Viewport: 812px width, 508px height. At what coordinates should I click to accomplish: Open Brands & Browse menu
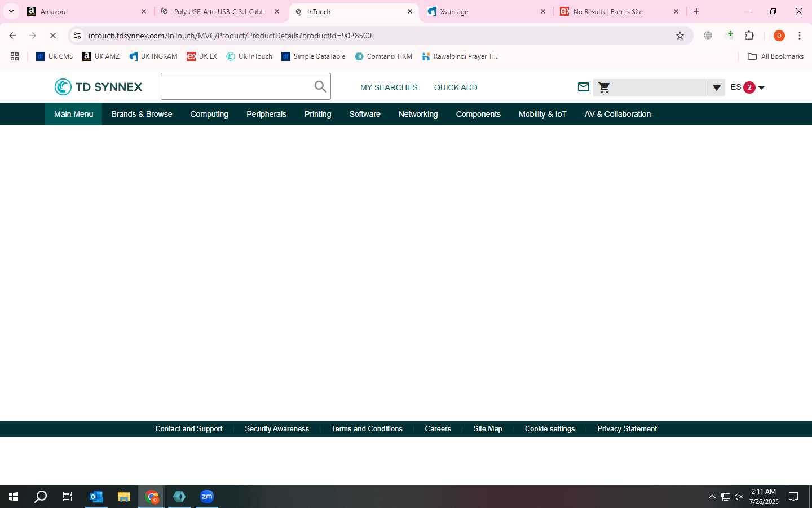tap(142, 114)
